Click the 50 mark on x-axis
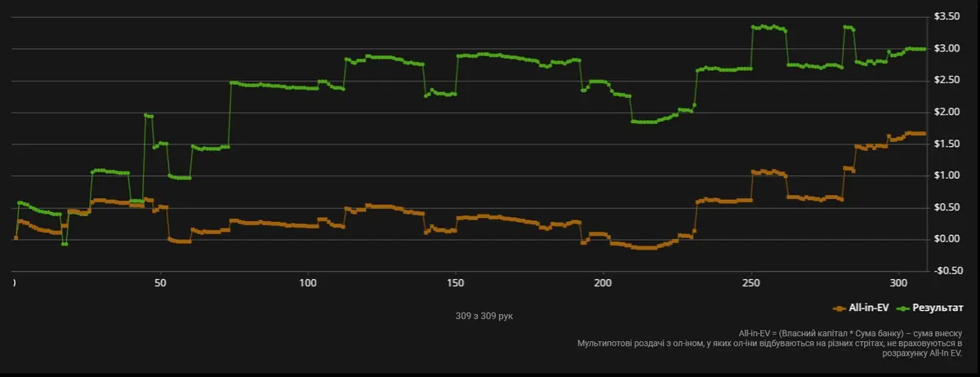This screenshot has height=377, width=980. point(160,283)
